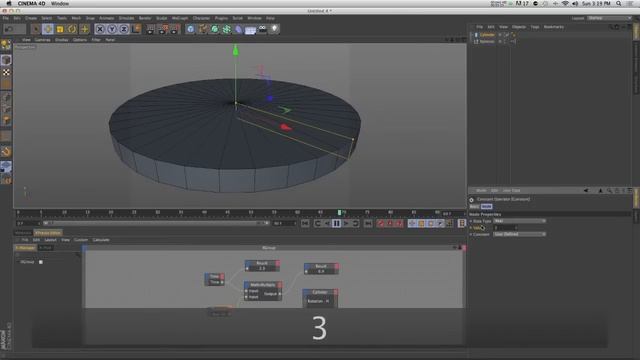Add a Cube primitive object
The width and height of the screenshot is (640, 360).
click(191, 29)
